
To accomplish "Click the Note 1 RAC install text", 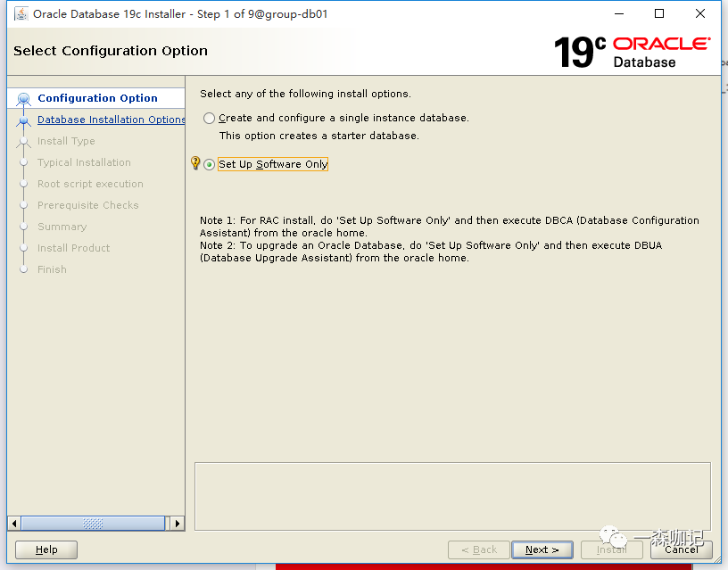I will 450,227.
